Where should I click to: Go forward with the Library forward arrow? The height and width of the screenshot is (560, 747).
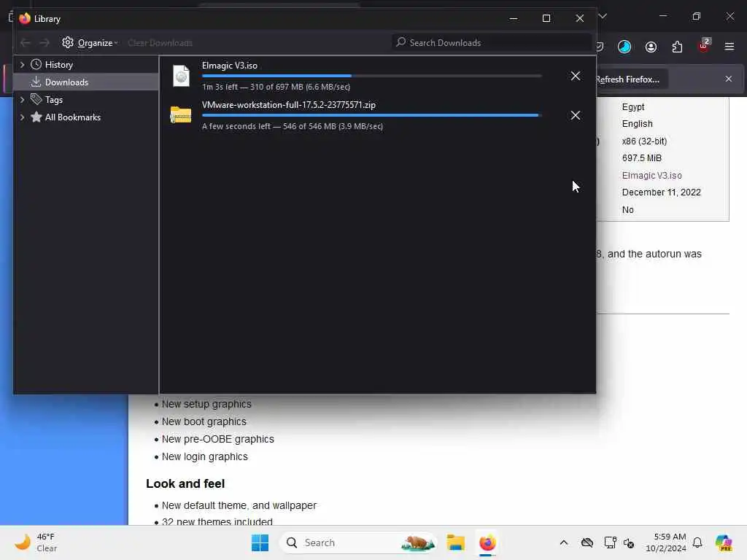coord(44,43)
